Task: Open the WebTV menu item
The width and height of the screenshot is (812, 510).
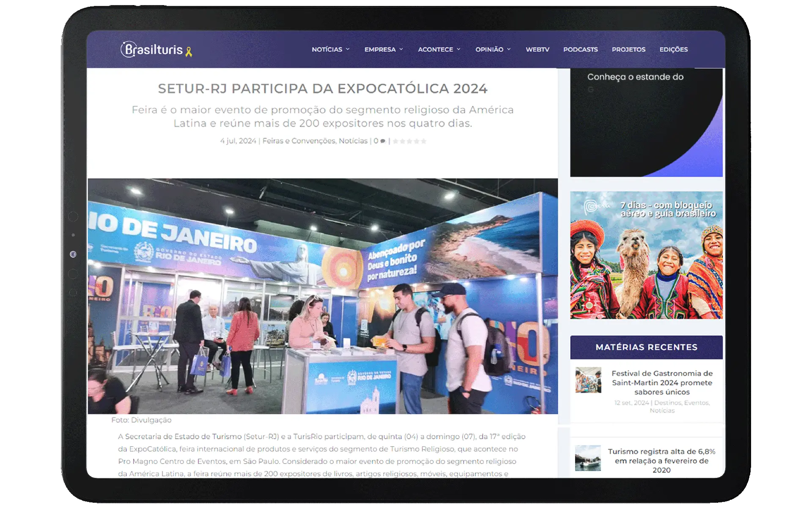Action: [537, 49]
